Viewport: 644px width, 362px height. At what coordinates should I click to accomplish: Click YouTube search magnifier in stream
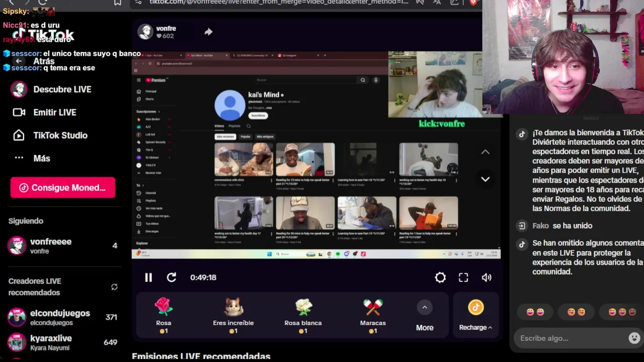tap(363, 80)
